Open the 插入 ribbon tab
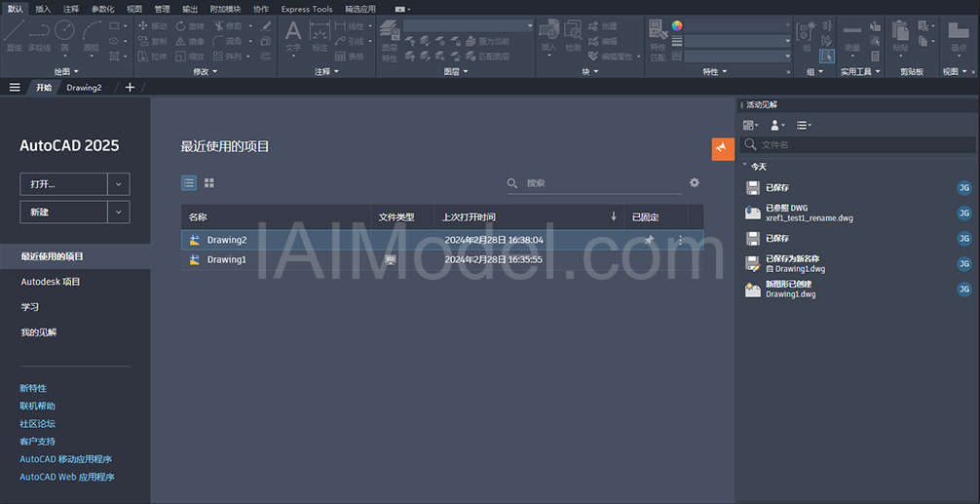Image resolution: width=980 pixels, height=504 pixels. click(43, 9)
